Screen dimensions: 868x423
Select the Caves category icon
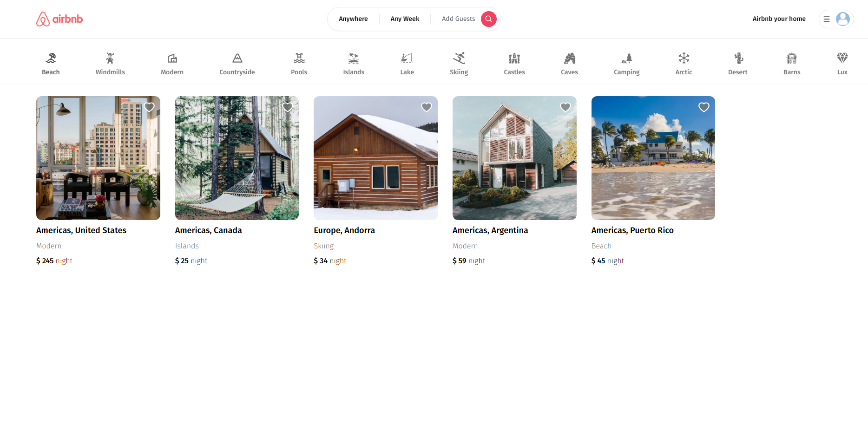tap(570, 58)
